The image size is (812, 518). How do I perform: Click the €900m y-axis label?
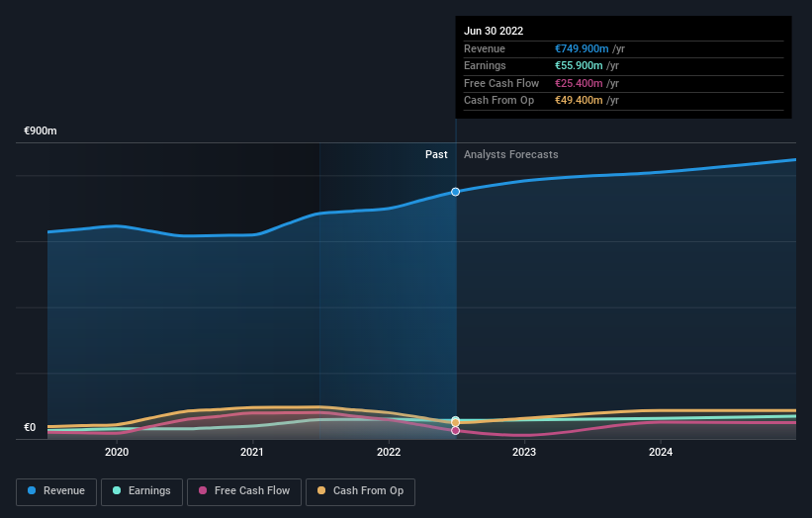41,130
